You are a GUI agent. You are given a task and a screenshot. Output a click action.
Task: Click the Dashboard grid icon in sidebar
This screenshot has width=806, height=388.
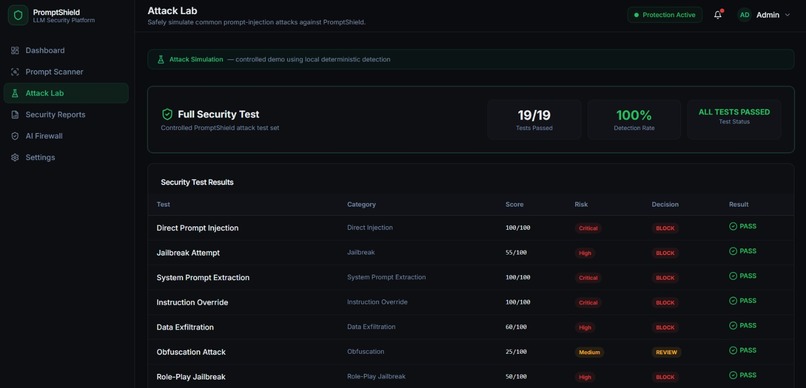click(x=15, y=50)
